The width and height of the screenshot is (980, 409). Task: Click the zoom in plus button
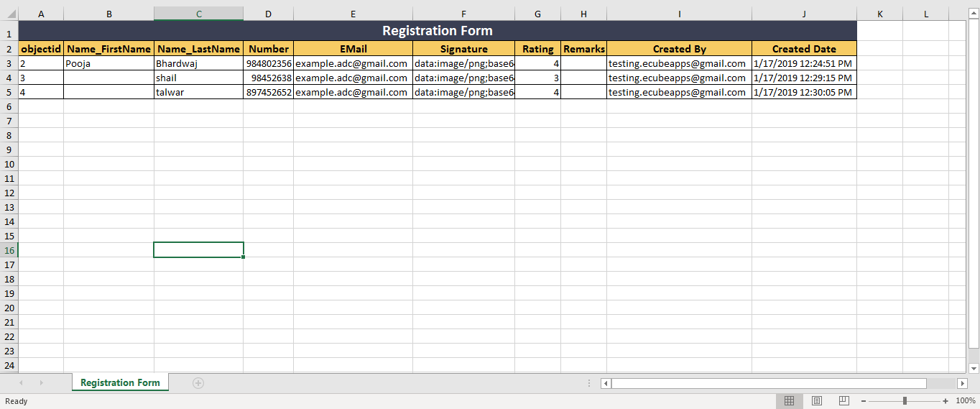coord(946,401)
